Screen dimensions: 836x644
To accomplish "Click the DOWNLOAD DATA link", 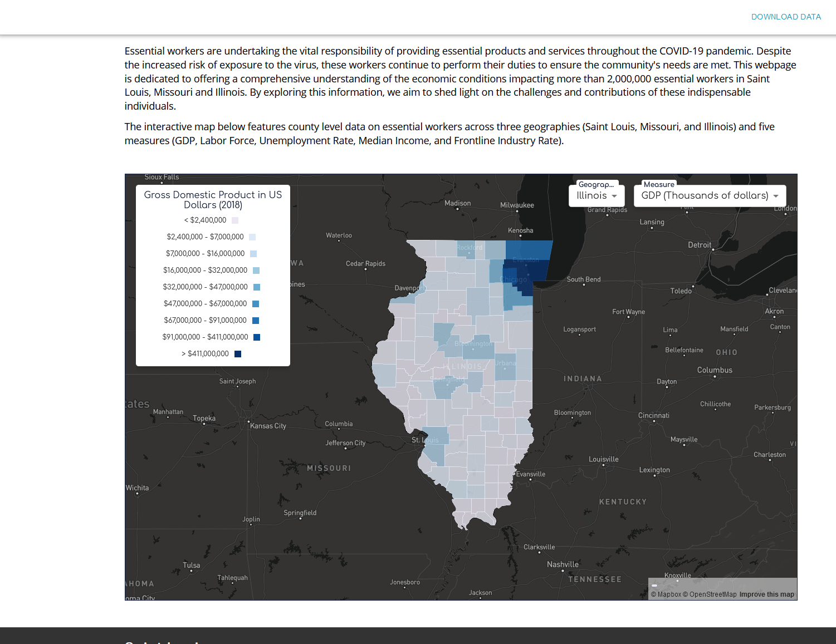I will click(x=786, y=17).
